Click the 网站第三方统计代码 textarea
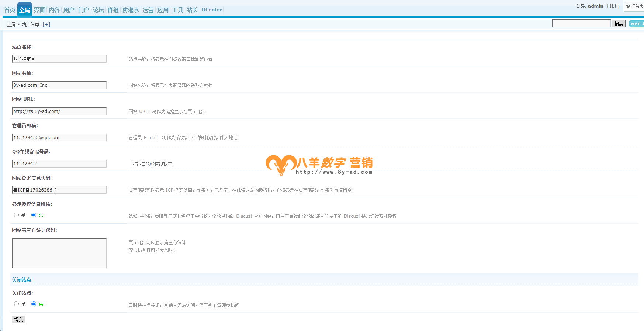The image size is (644, 331). (x=59, y=253)
